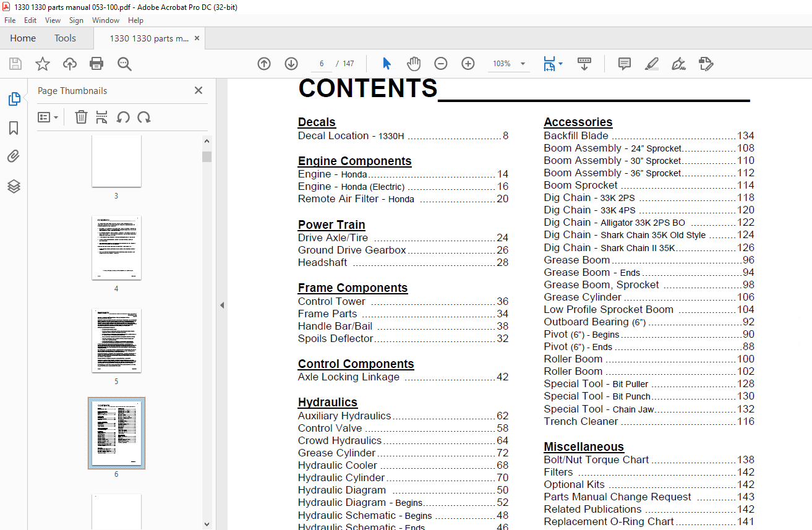This screenshot has width=812, height=530.
Task: Print the document with printer icon
Action: click(x=96, y=64)
